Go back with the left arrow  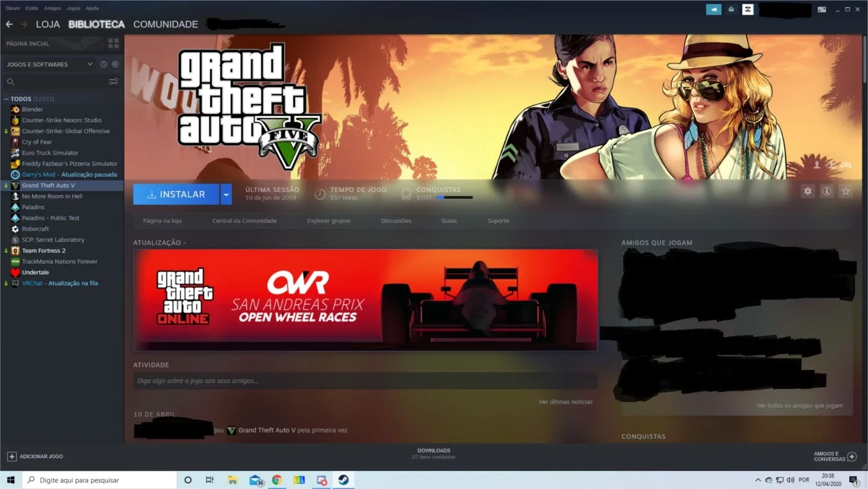[9, 24]
